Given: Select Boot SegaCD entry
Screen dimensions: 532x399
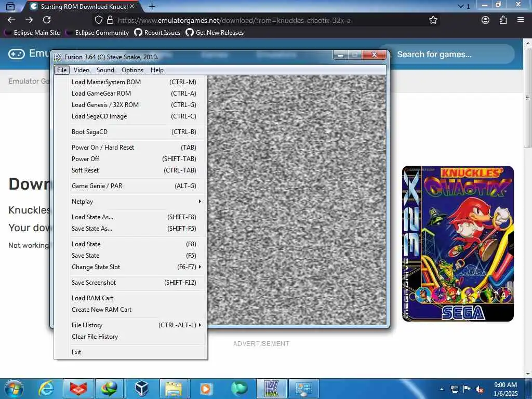Looking at the screenshot, I should click(x=130, y=131).
